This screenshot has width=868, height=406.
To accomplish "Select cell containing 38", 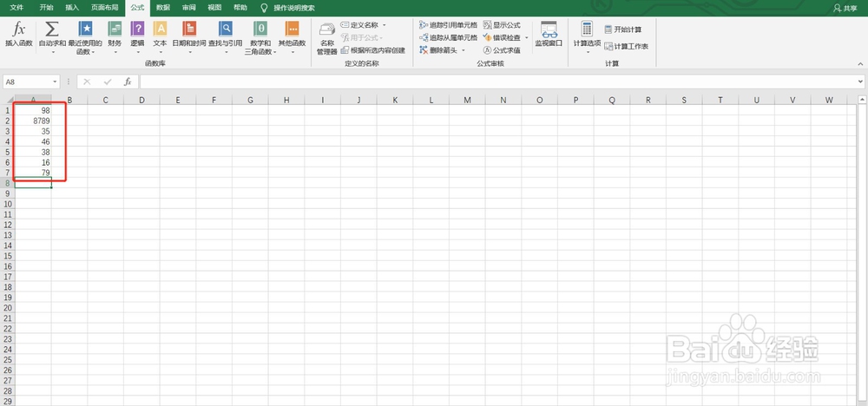I will pos(33,152).
